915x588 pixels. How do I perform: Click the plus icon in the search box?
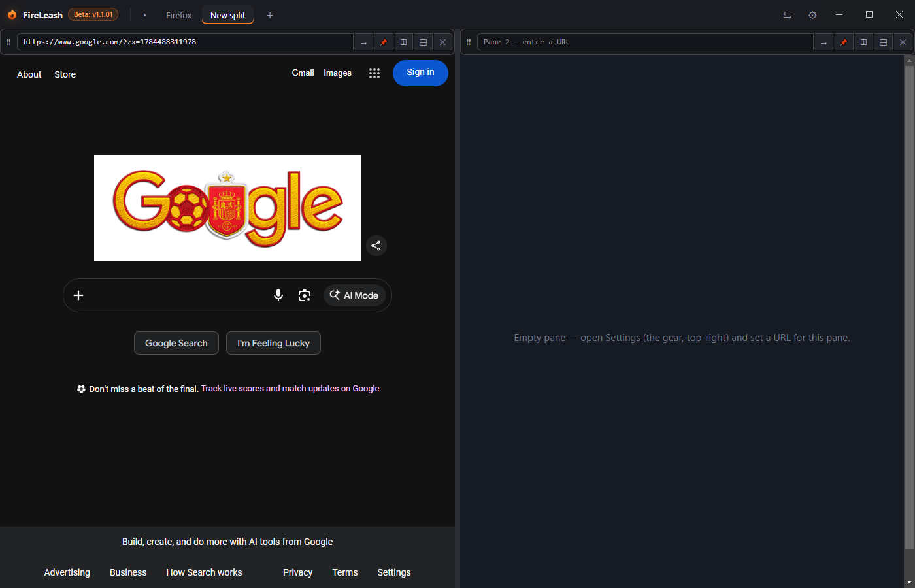78,295
